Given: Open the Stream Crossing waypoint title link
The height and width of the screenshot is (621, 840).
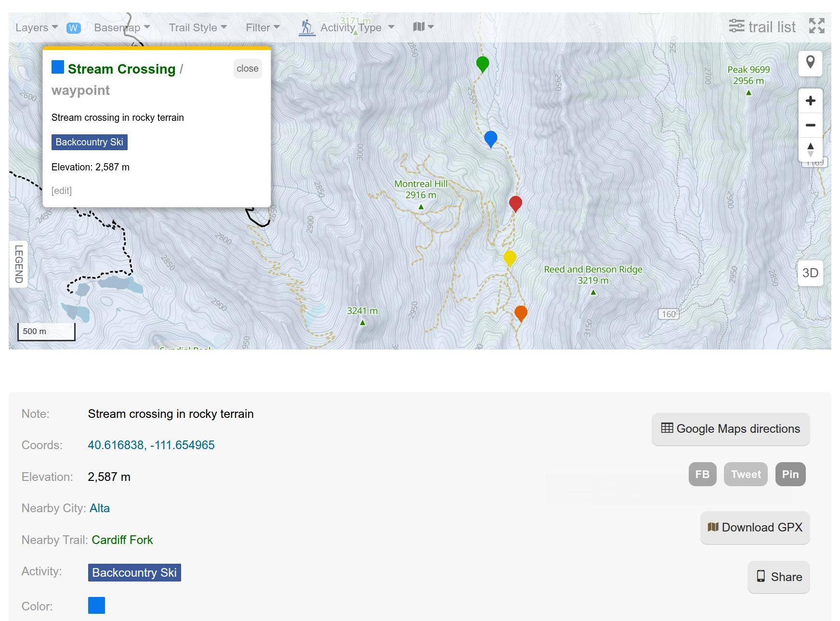Looking at the screenshot, I should click(x=121, y=69).
